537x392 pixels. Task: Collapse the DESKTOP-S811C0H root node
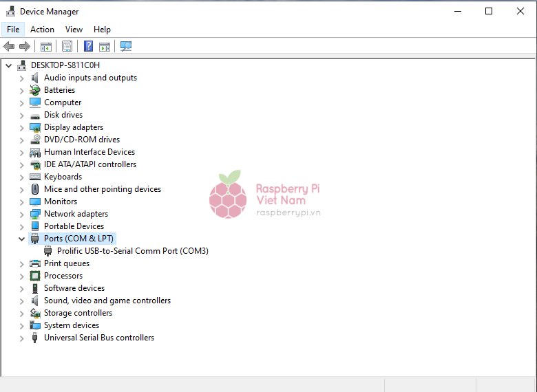pos(8,65)
